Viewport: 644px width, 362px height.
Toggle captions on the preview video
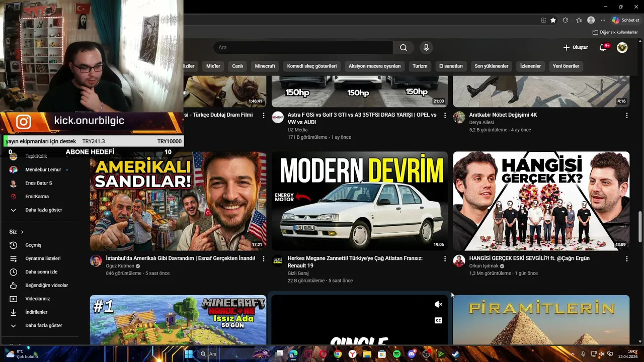tap(438, 320)
